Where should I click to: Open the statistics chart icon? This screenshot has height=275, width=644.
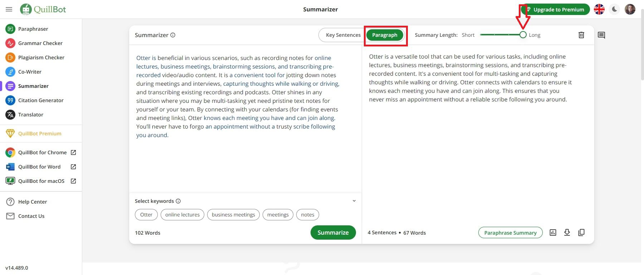553,232
